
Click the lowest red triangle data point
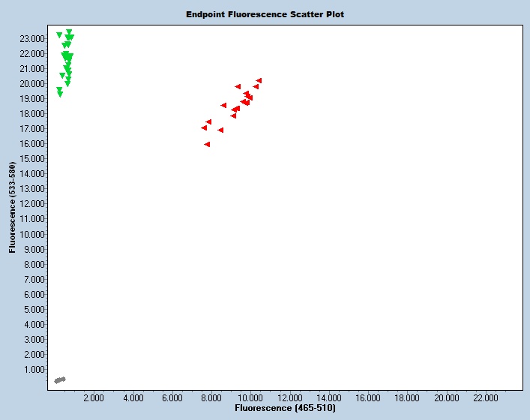coord(207,144)
